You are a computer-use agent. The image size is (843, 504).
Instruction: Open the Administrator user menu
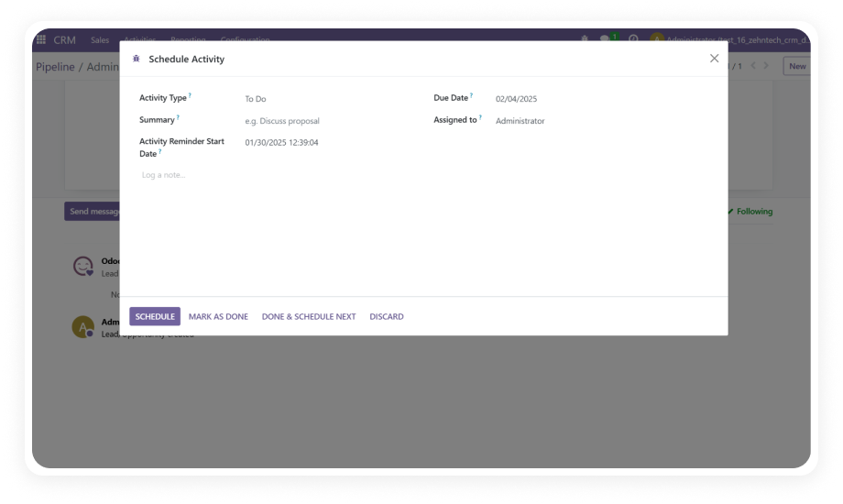click(729, 39)
